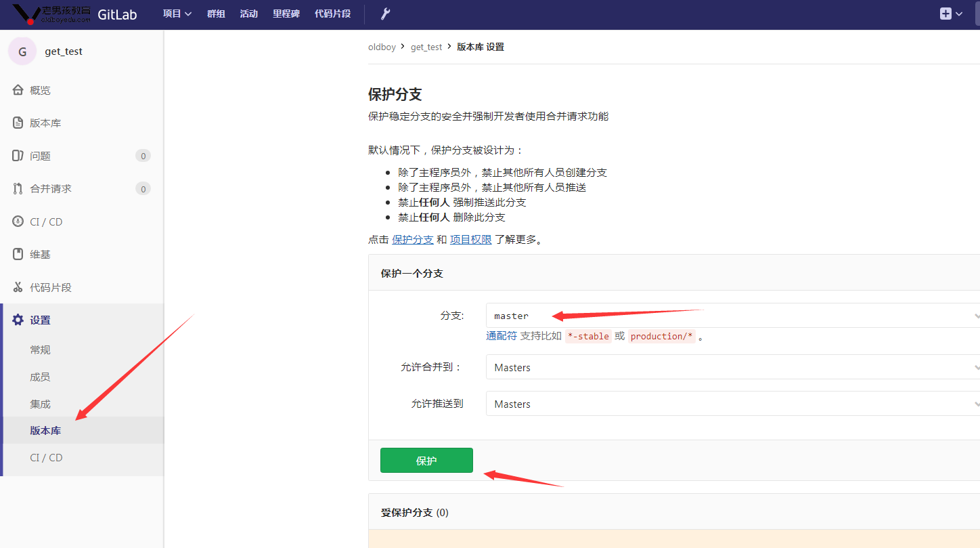Select 集成 under settings
980x548 pixels.
pos(40,404)
